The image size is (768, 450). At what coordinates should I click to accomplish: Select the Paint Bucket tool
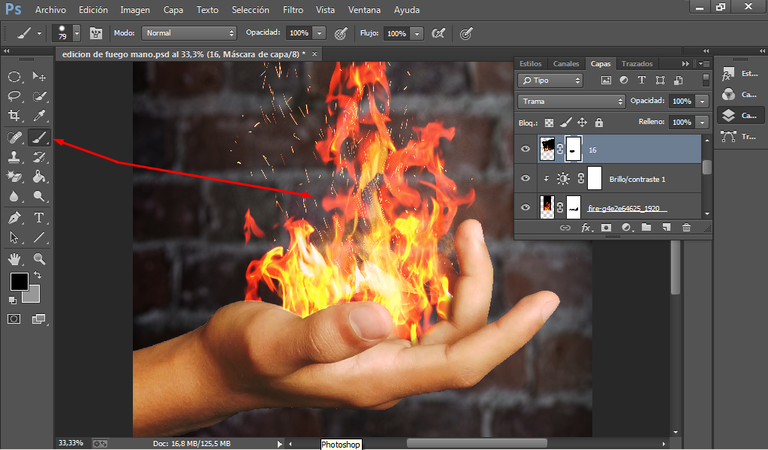click(x=39, y=176)
